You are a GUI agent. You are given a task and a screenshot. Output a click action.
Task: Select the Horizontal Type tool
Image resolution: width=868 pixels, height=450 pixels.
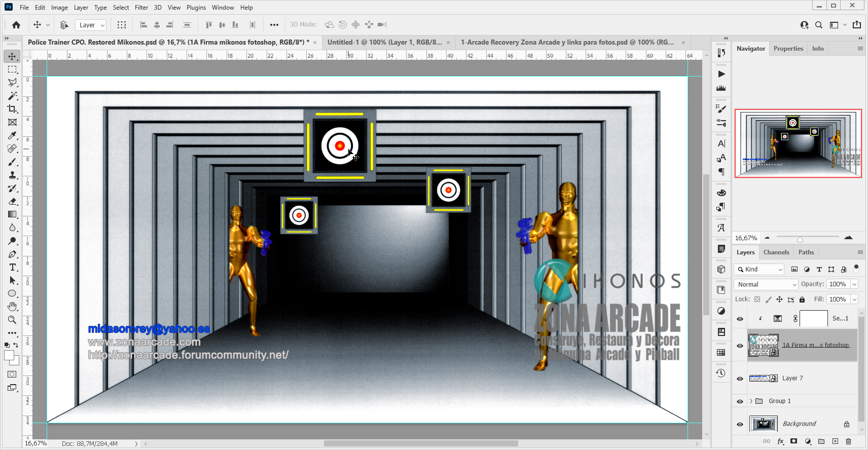[12, 267]
